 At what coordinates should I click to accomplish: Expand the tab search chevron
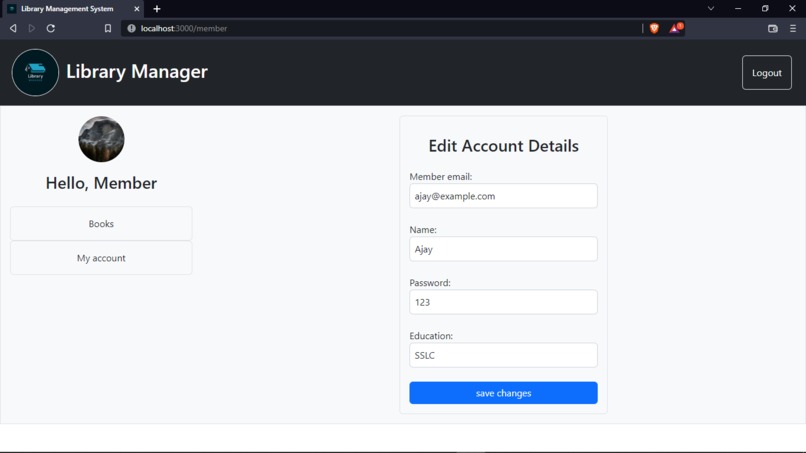[x=711, y=8]
